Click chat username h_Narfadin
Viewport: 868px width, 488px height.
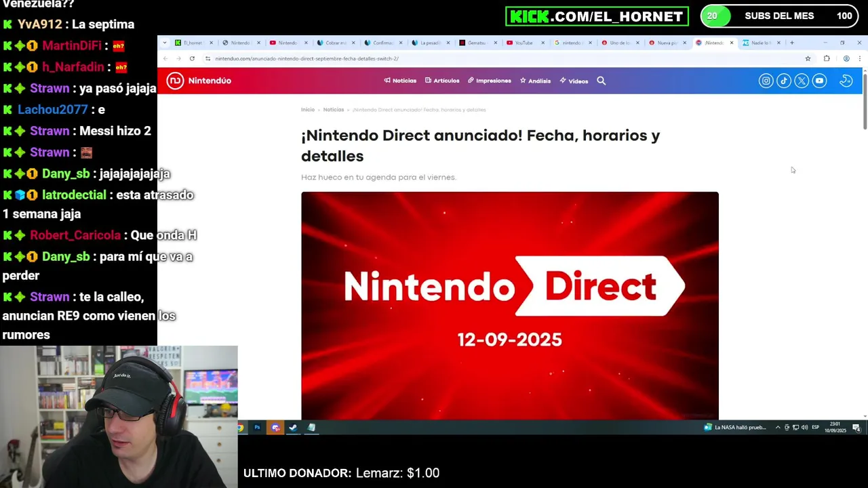[x=73, y=67]
